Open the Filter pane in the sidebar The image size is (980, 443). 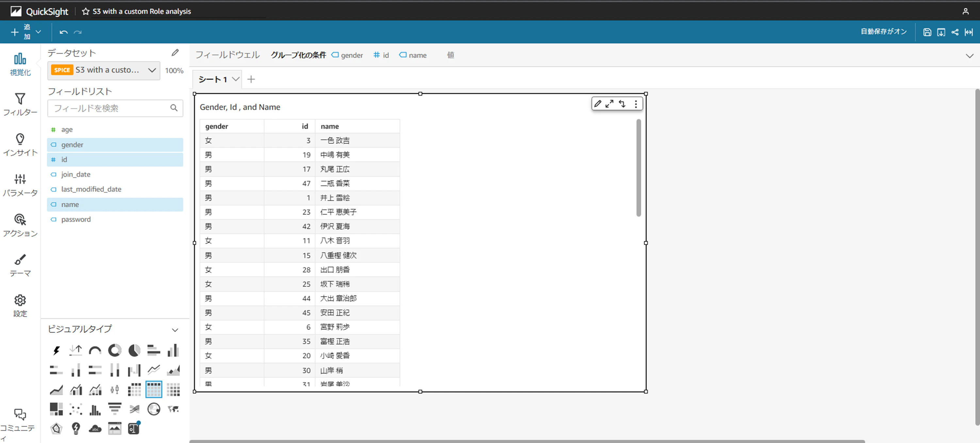pyautogui.click(x=20, y=104)
